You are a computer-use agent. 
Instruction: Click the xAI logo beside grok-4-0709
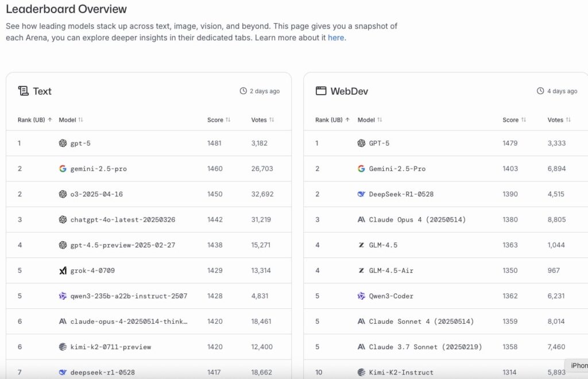[63, 270]
